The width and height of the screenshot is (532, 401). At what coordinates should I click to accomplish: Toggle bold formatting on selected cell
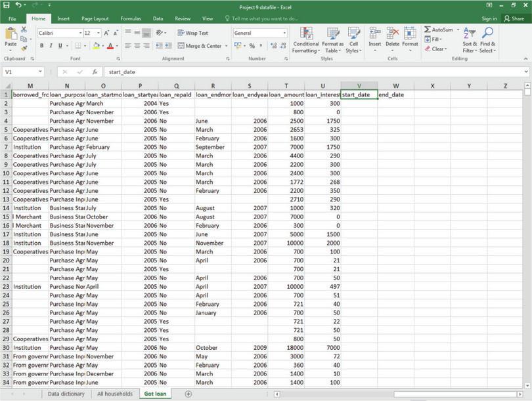(41, 47)
